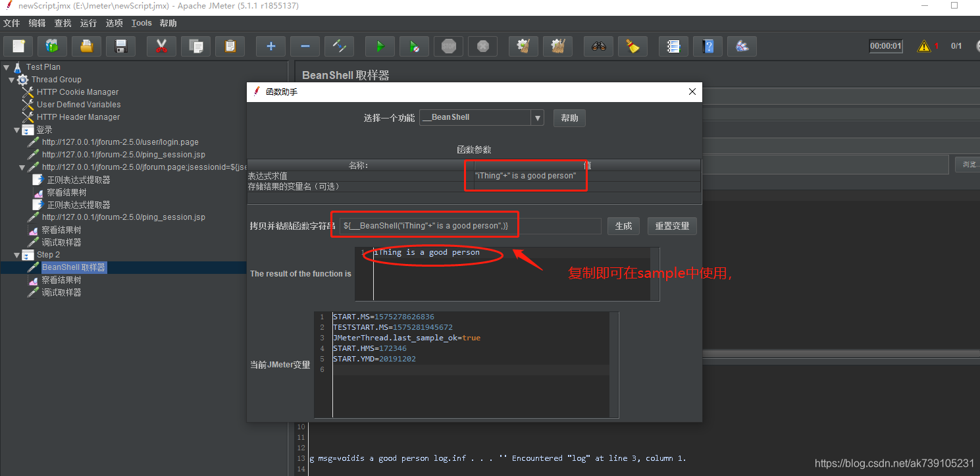Image resolution: width=980 pixels, height=476 pixels.
Task: Open the Tools menu
Action: coord(142,23)
